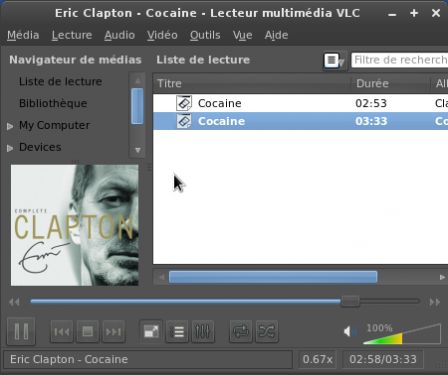Toggle the playlist view icon
Image resolution: width=448 pixels, height=375 pixels.
tap(177, 332)
